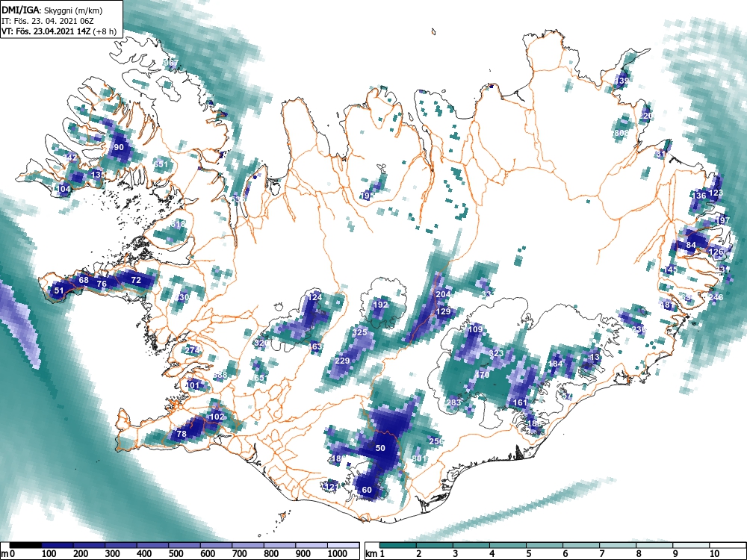747x560 pixels.
Task: Click the value 51 on Snæfellsnes
Action: 59,290
